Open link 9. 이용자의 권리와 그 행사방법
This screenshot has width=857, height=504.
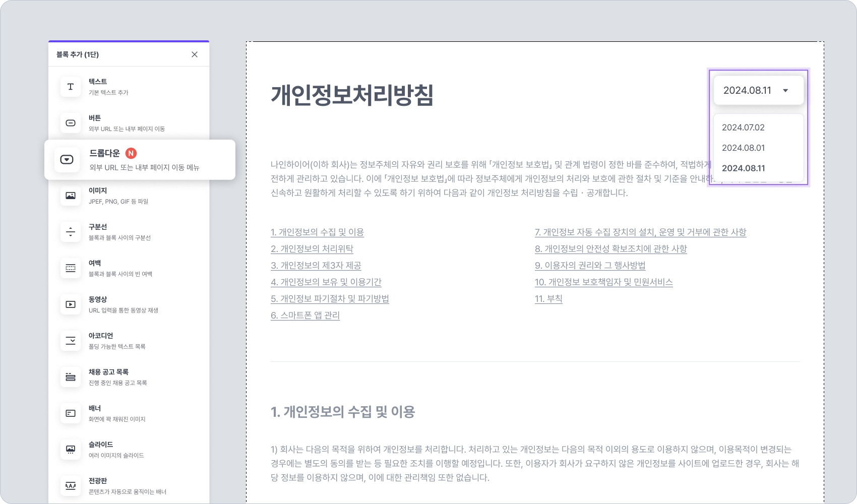[x=590, y=266]
